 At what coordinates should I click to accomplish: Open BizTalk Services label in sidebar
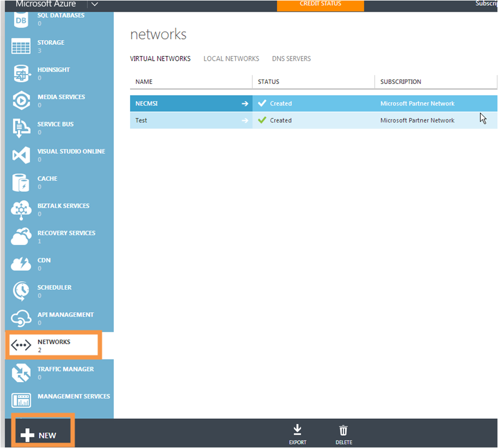[x=63, y=206]
